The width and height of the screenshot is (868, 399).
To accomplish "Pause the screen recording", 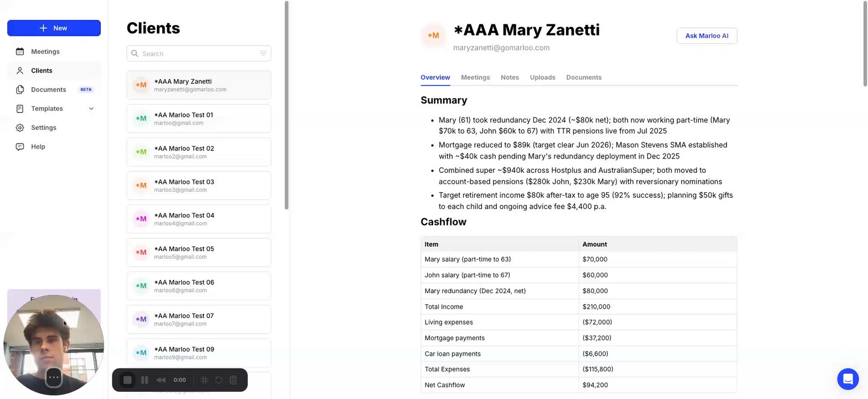I will pos(145,380).
